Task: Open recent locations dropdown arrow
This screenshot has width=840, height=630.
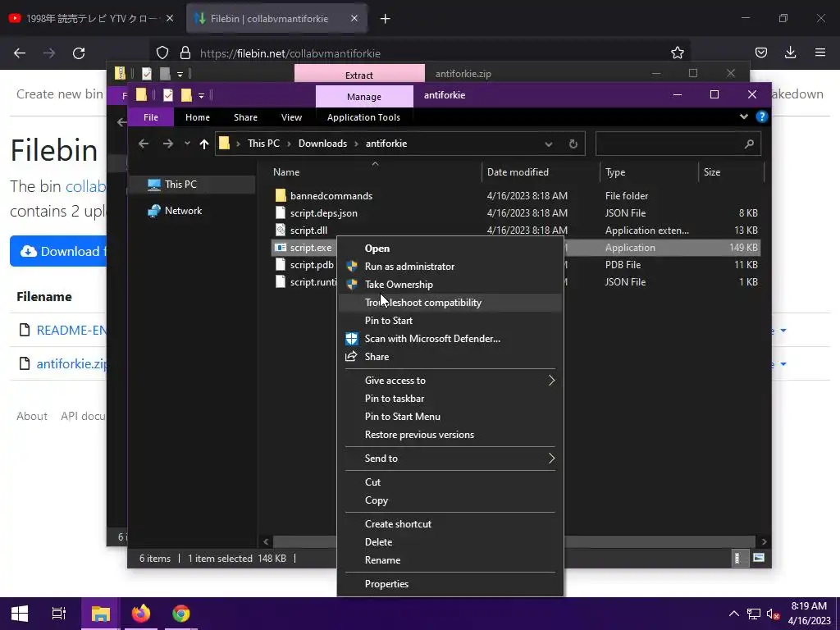Action: [187, 144]
